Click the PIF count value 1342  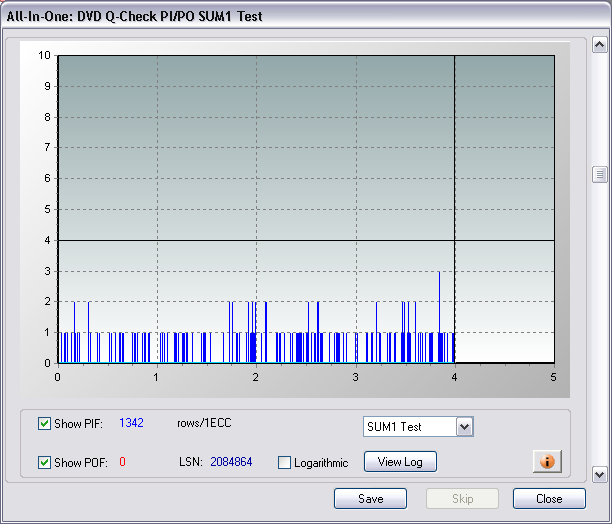(x=131, y=423)
